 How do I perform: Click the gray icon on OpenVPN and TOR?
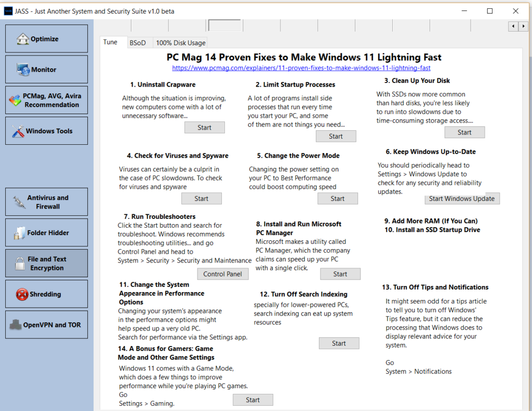point(16,325)
